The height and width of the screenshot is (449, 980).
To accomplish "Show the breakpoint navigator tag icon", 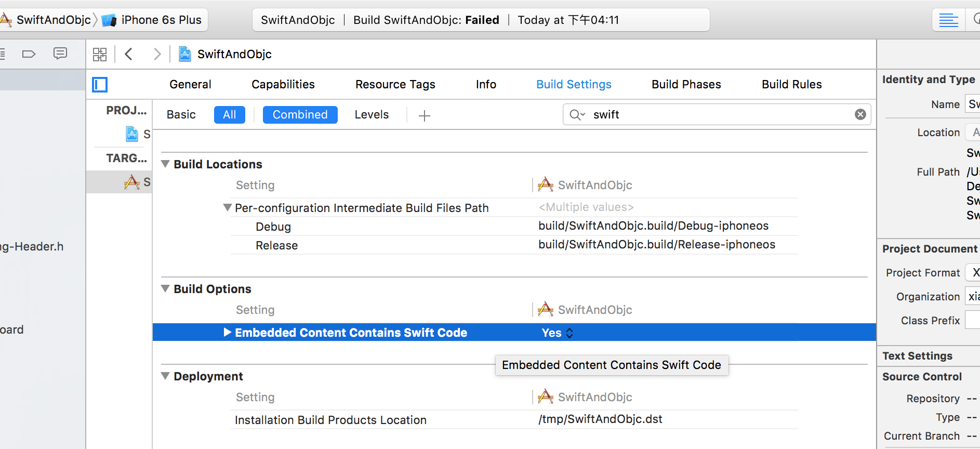I will pyautogui.click(x=29, y=54).
